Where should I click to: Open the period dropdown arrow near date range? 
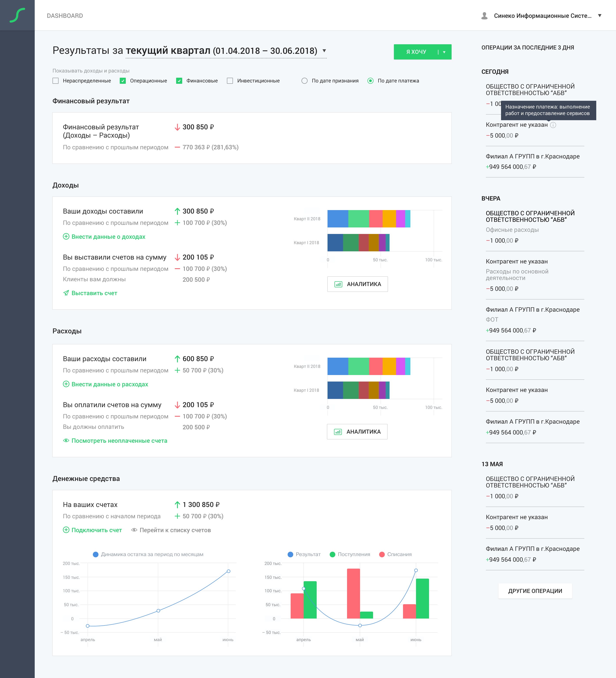coord(324,51)
